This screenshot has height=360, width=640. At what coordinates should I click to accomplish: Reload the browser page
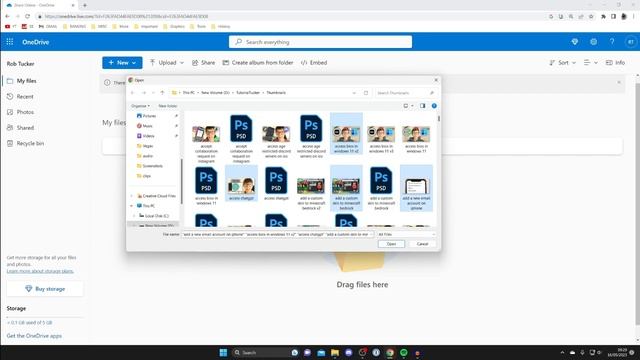(x=27, y=16)
